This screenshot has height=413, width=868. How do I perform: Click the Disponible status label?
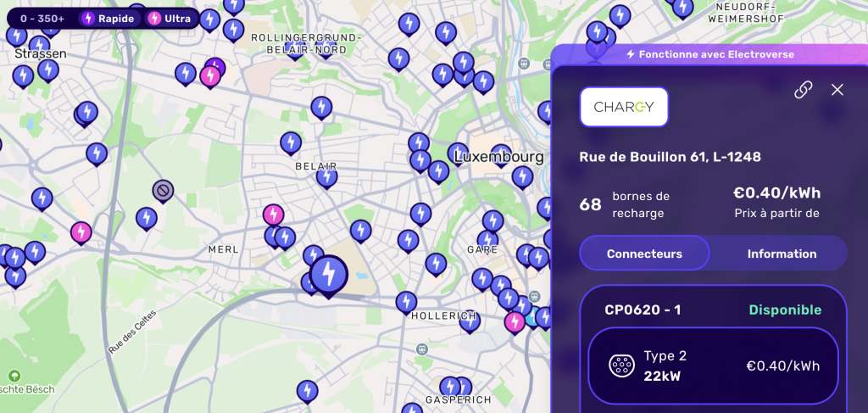785,310
